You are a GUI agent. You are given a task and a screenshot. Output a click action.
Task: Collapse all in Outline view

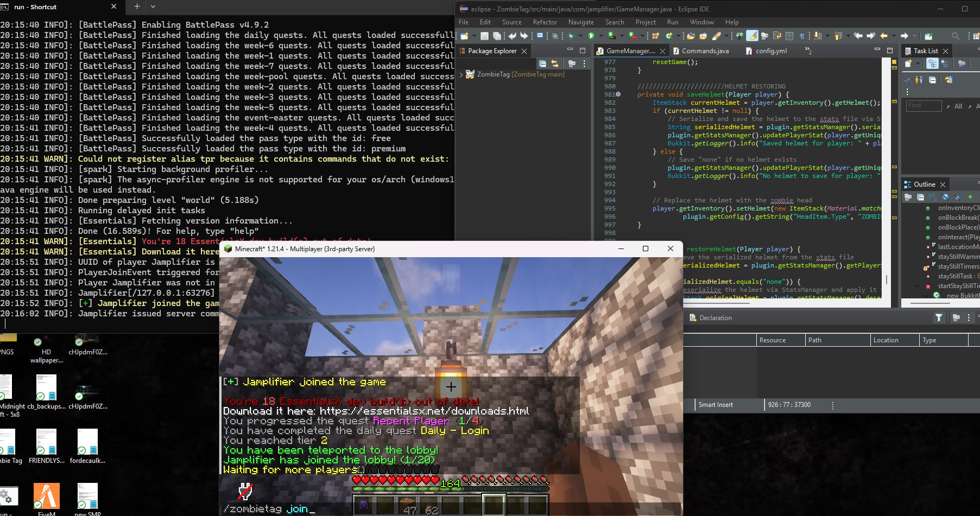click(x=921, y=197)
